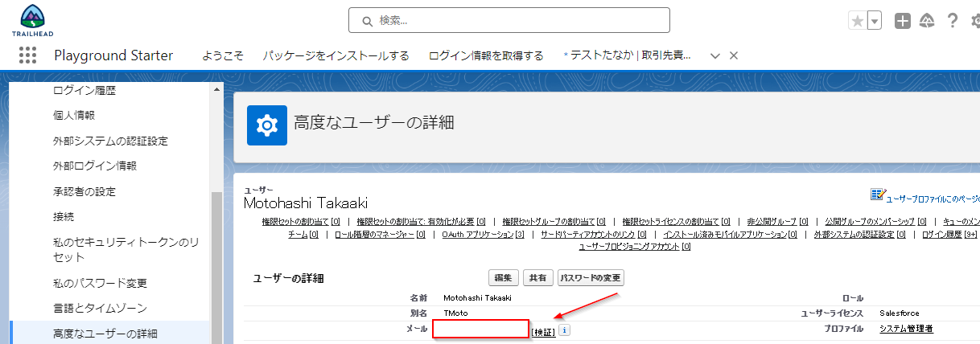The image size is (980, 344).
Task: Open the App Launcher dots grid
Action: click(x=28, y=55)
